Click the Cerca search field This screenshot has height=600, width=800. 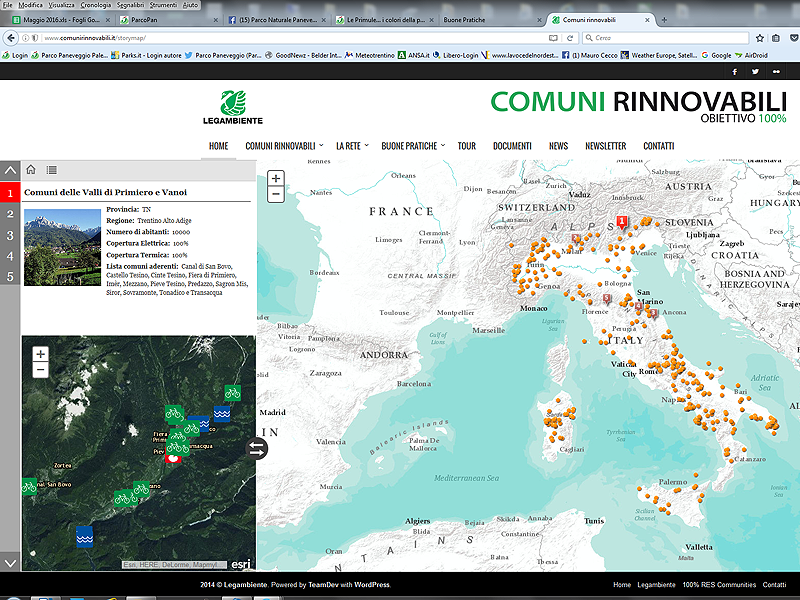[x=666, y=38]
